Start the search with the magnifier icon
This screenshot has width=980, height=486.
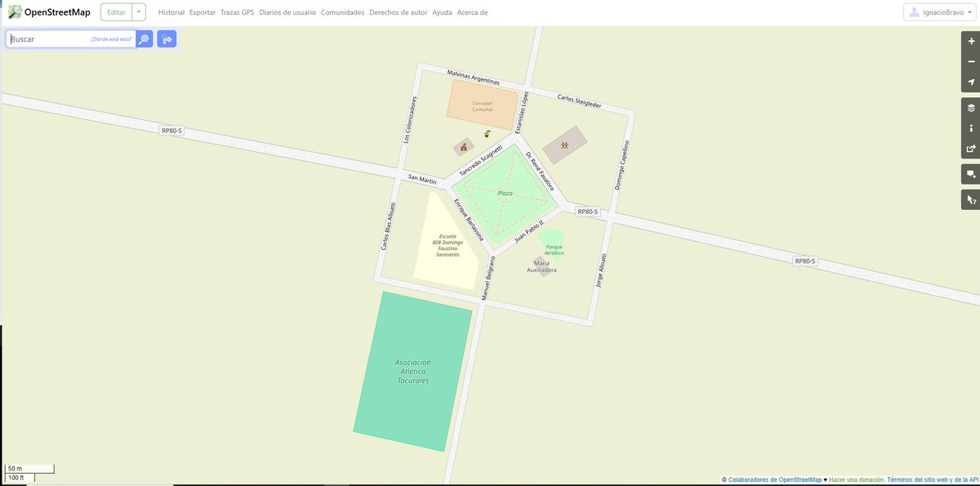[x=144, y=38]
